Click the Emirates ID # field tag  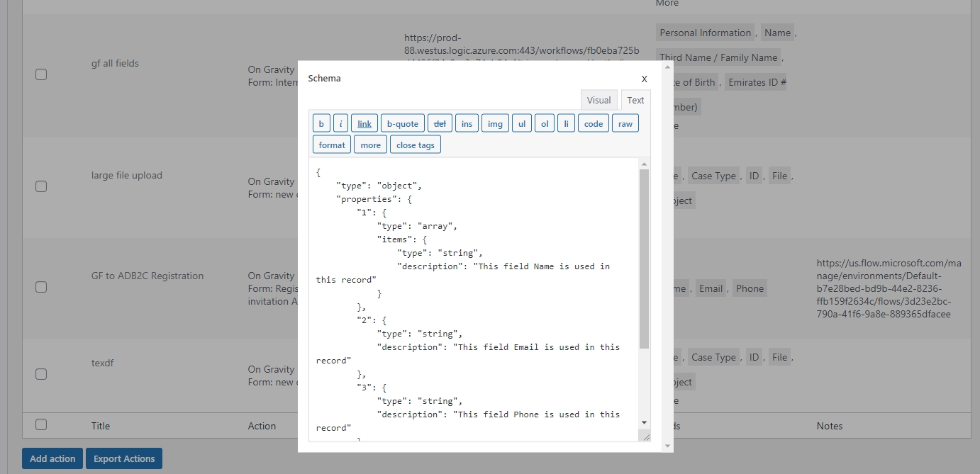point(757,82)
